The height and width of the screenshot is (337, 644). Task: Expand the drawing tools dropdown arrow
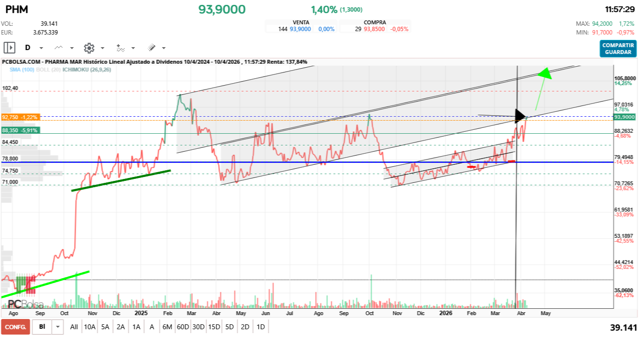tap(164, 48)
